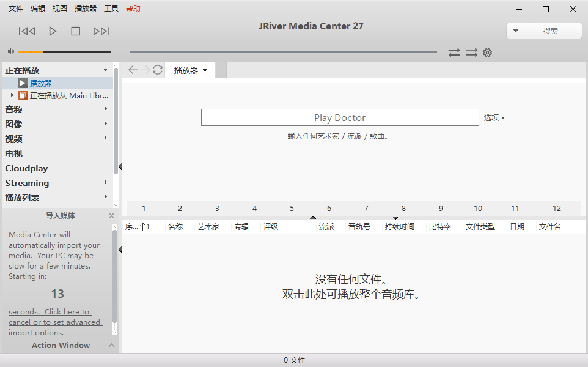This screenshot has width=588, height=367.
Task: Sort by 序号 column header
Action: coord(138,227)
